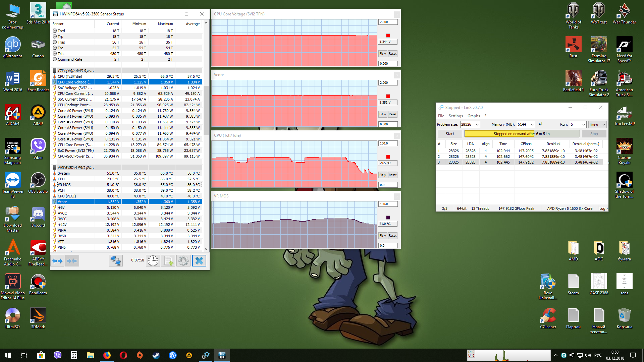Click the clock icon to reset sensor timer
This screenshot has height=362, width=644.
click(x=153, y=261)
